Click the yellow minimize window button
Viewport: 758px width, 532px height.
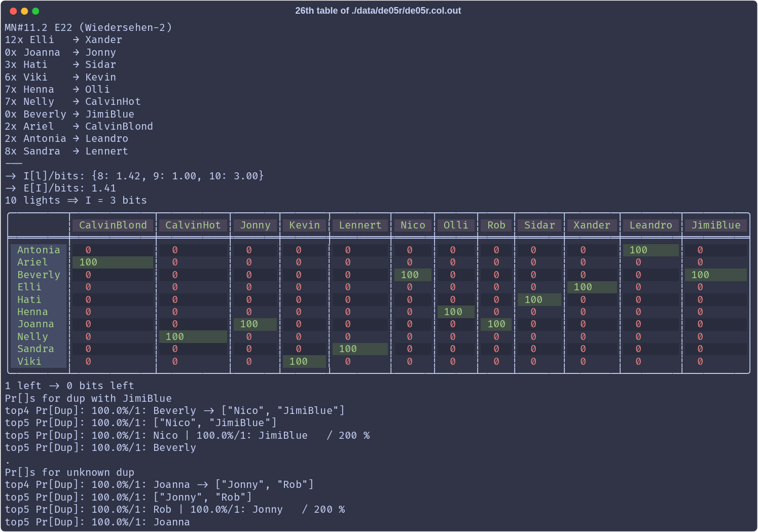coord(24,11)
